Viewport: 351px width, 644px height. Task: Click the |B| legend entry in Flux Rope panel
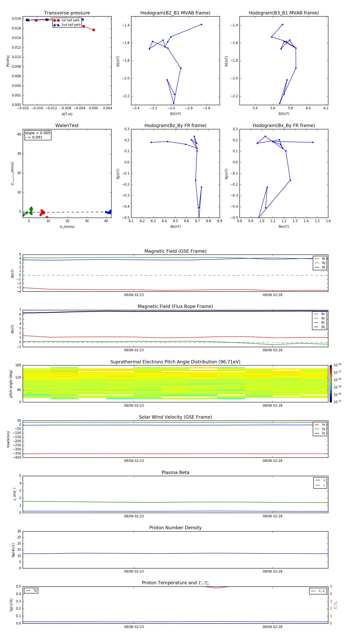coord(320,327)
